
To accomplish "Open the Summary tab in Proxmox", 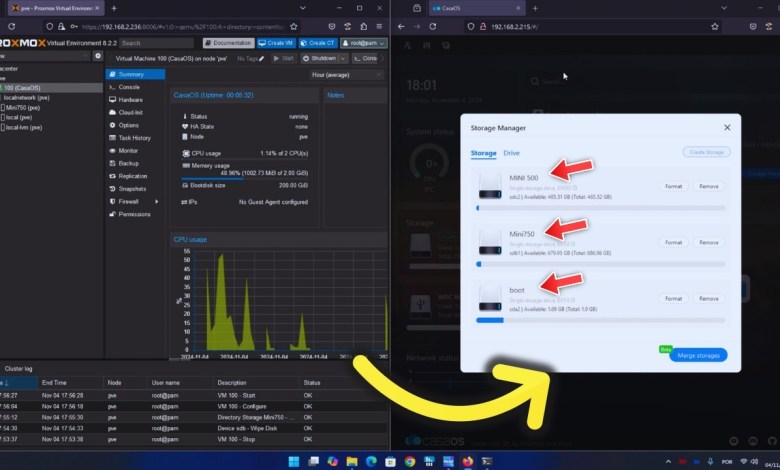I will [x=135, y=74].
